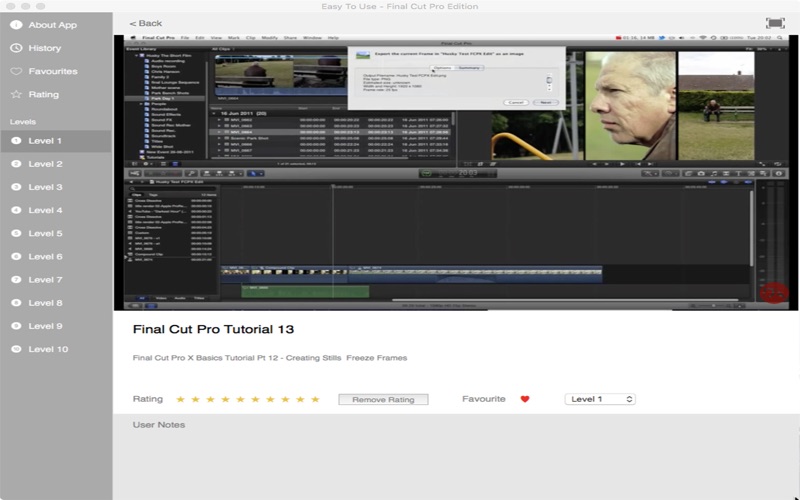
Task: Click the title 'Final Cut Pro Tutorial 13'
Action: [213, 330]
